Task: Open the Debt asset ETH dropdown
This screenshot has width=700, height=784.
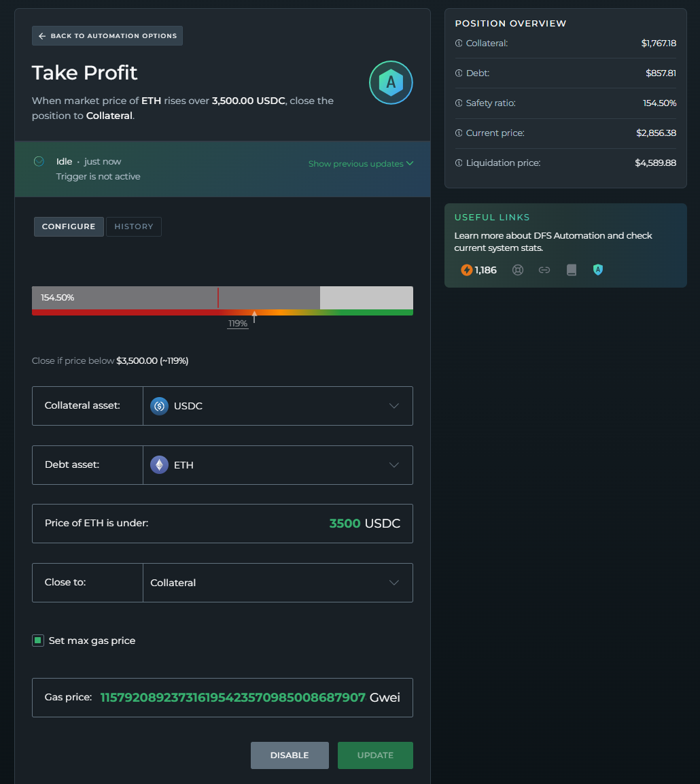Action: tap(277, 465)
